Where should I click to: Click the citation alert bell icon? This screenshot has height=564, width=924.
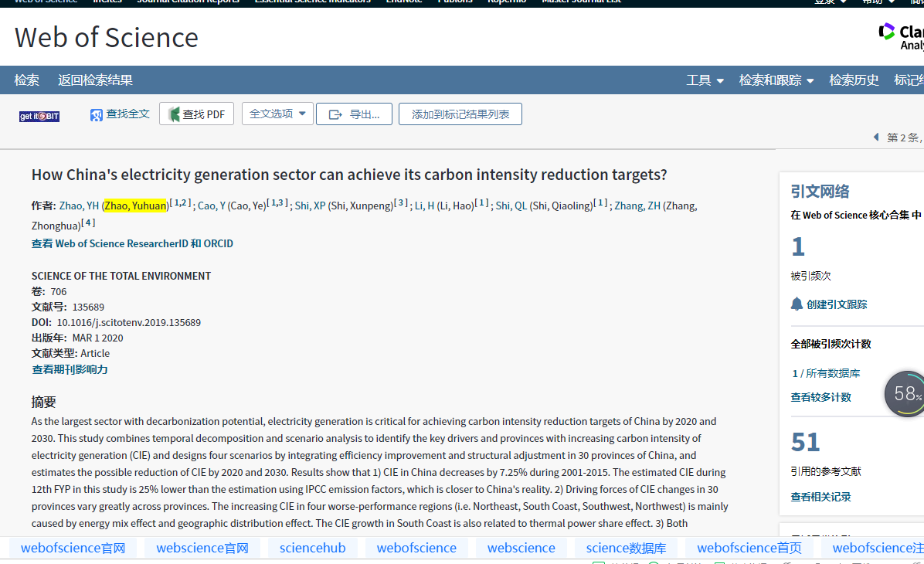click(x=797, y=304)
